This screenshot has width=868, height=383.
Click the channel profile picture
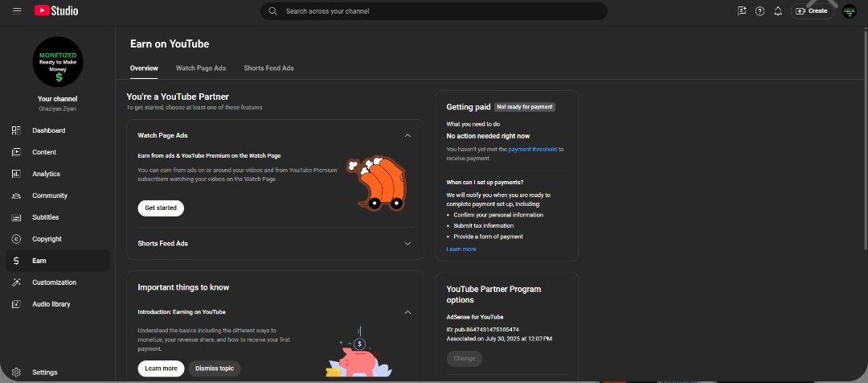tap(58, 61)
